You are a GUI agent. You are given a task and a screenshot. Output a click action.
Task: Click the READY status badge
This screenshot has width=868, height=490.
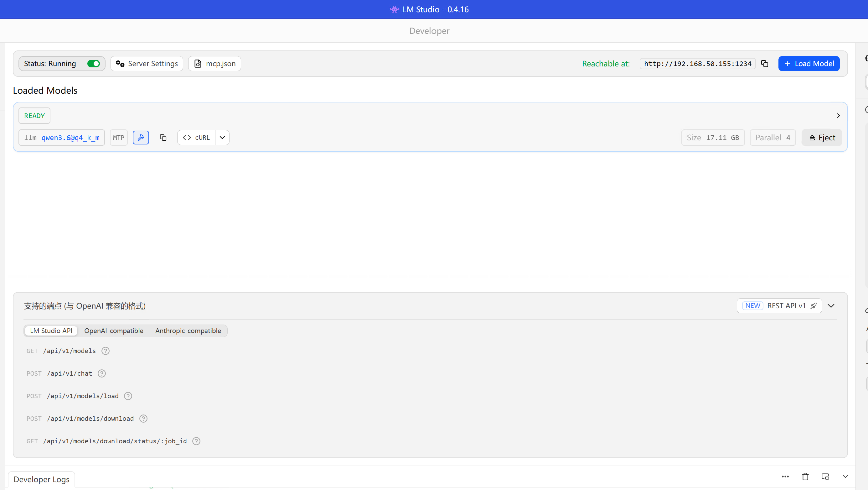coord(34,116)
